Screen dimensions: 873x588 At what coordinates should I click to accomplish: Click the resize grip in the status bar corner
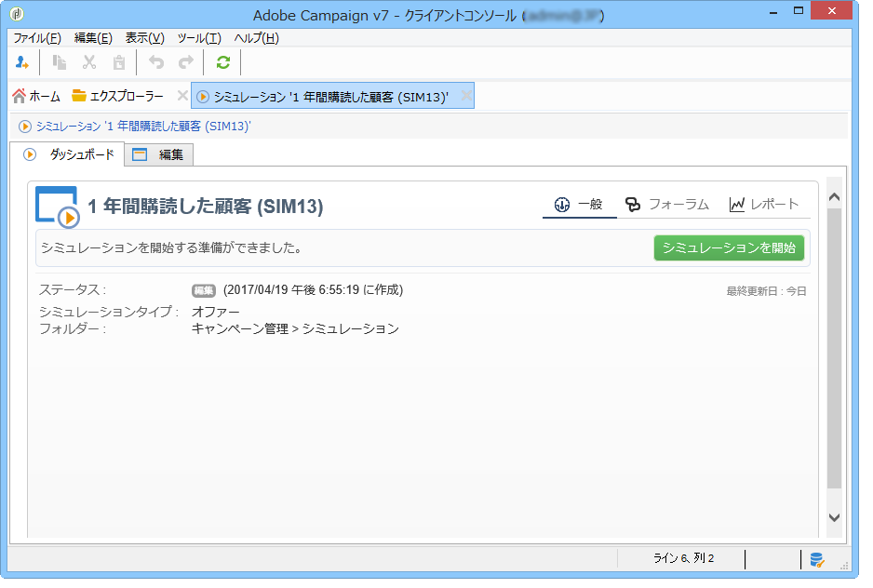point(844,566)
